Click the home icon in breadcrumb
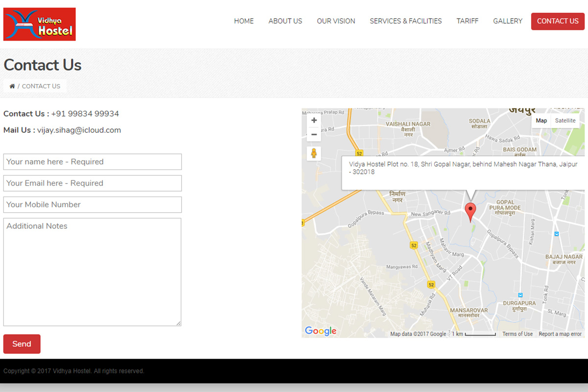This screenshot has height=392, width=588. pos(12,86)
